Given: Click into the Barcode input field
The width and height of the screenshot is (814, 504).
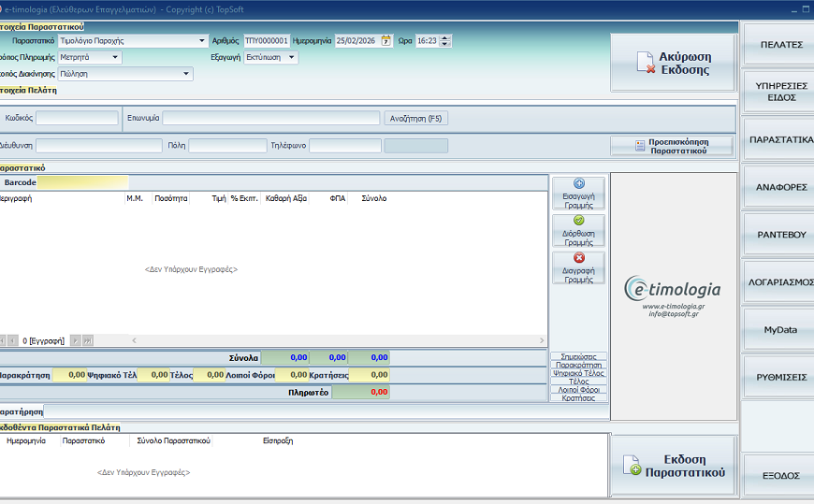Looking at the screenshot, I should [82, 182].
